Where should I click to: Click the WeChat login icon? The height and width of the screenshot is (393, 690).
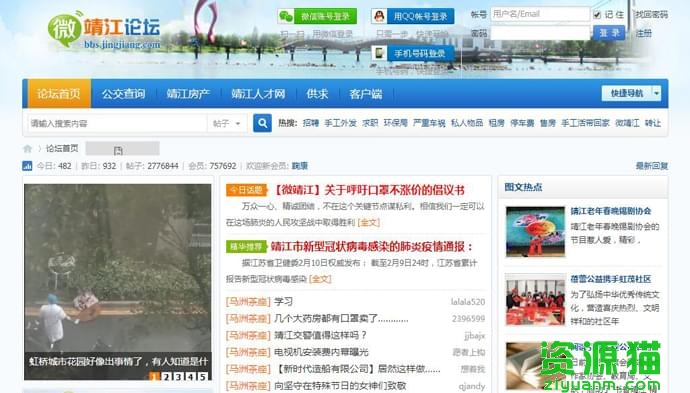pyautogui.click(x=286, y=17)
